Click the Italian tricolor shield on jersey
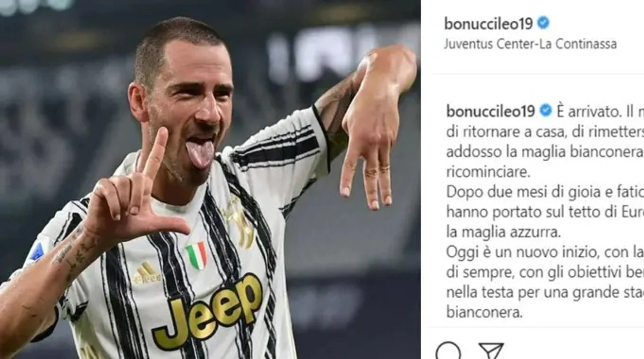 [196, 255]
